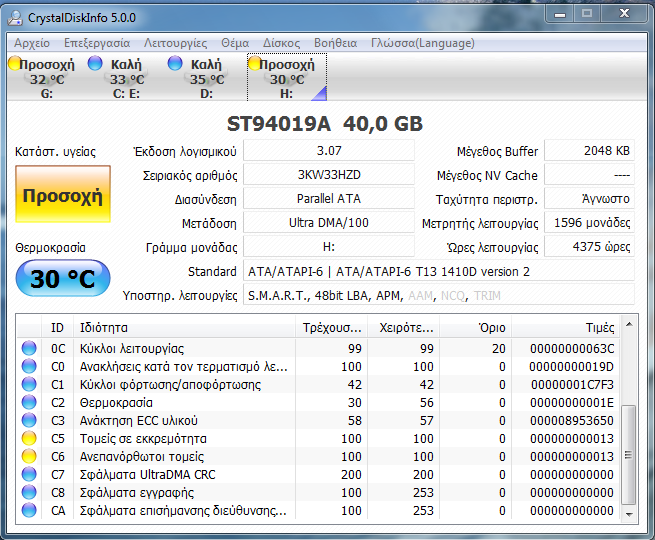Click raw value 00000001C7F3
This screenshot has height=540, width=655.
[572, 385]
